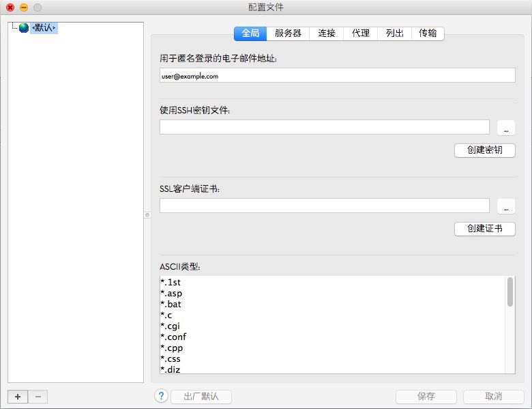Open the 代理 tab
Screen dimensions: 532x409
(360, 33)
